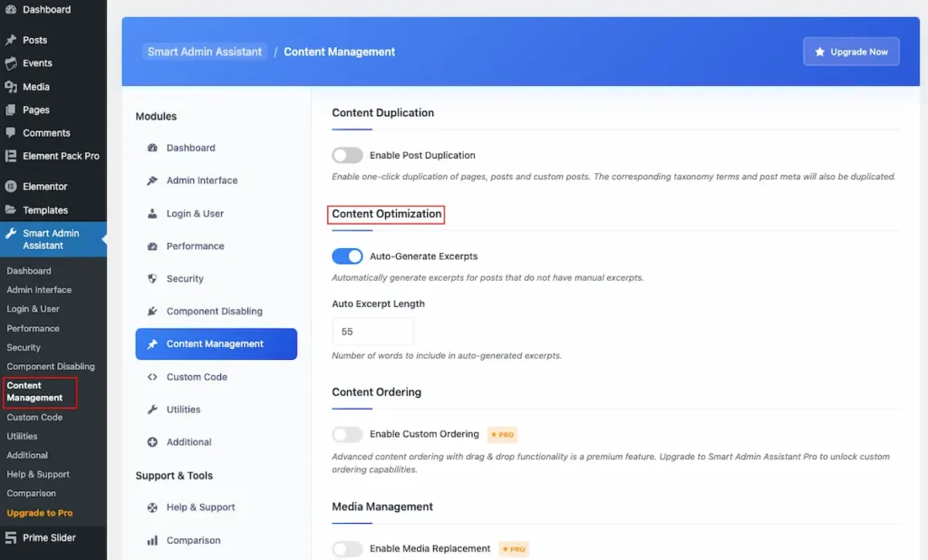Viewport: 928px width, 560px height.
Task: Open Help & Support submenu link
Action: (x=38, y=474)
